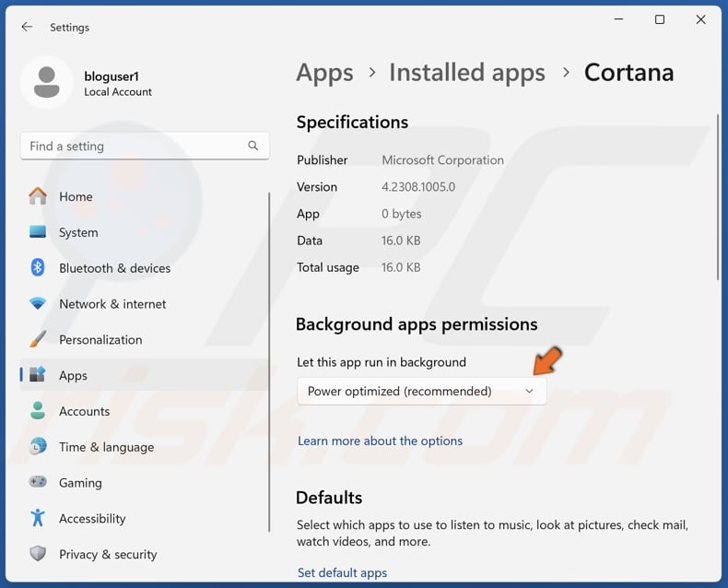Click the back arrow icon
The image size is (728, 588).
point(27,27)
